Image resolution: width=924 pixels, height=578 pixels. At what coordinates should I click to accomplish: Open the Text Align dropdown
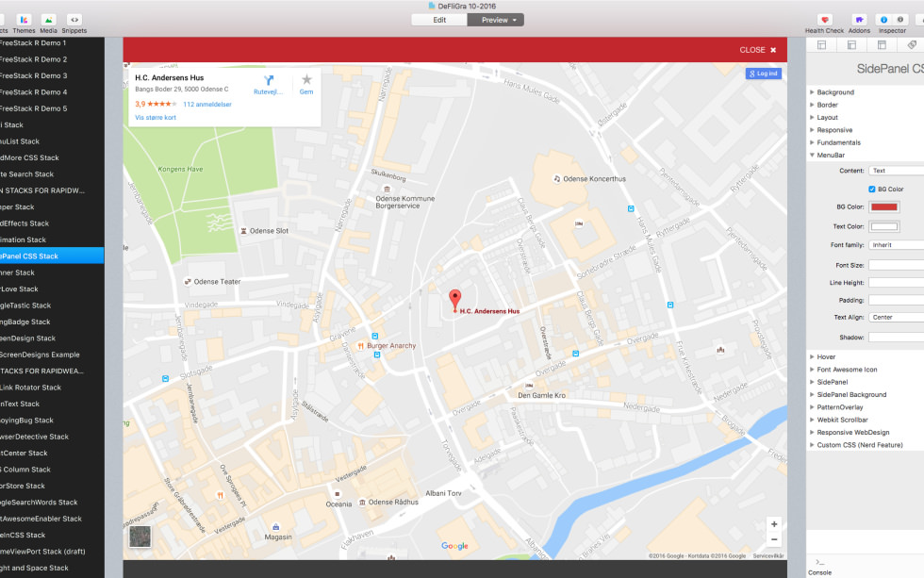896,318
